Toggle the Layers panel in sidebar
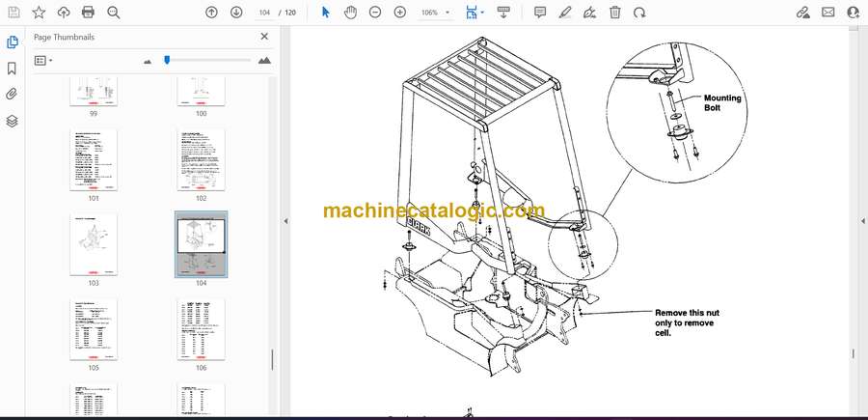Viewport: 868px width, 420px height. point(12,121)
